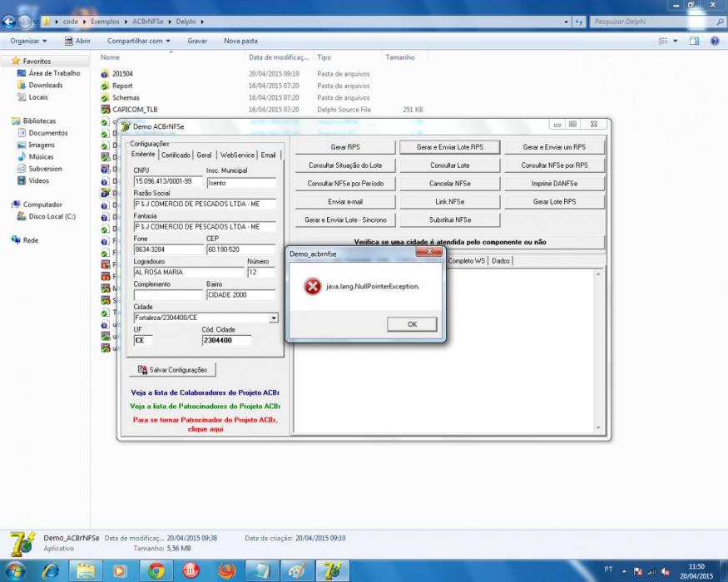Open the Windows Start orb
The height and width of the screenshot is (582, 728).
pyautogui.click(x=15, y=570)
